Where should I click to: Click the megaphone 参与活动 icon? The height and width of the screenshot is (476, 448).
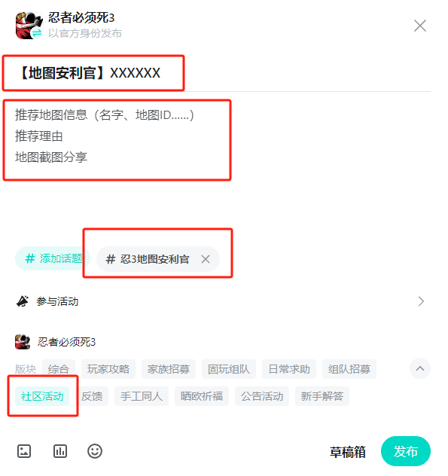(23, 301)
